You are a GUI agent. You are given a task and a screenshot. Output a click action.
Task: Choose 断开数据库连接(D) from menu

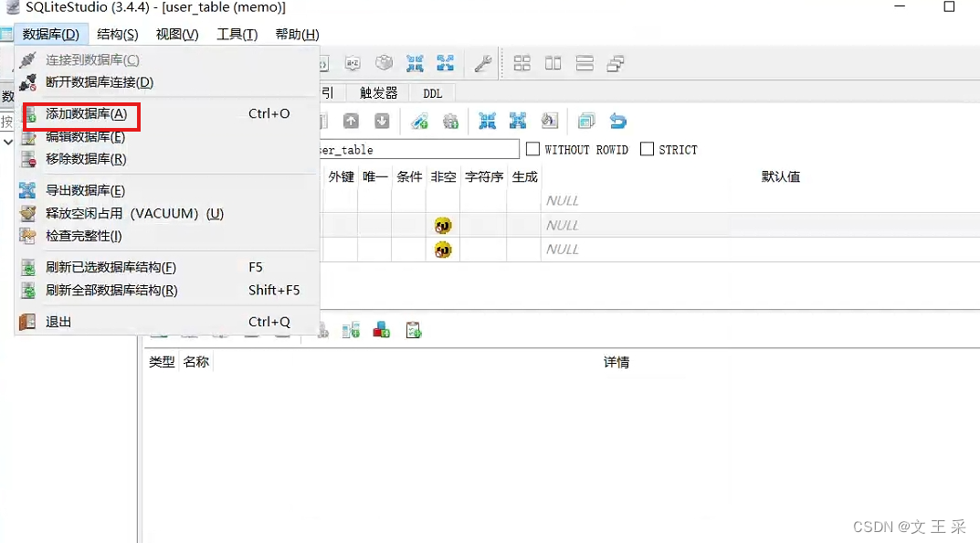(x=167, y=82)
